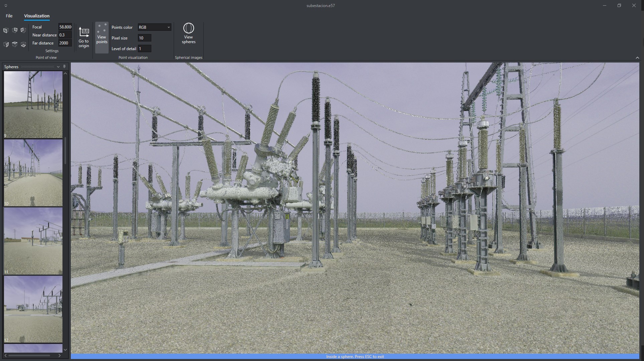Open the Spheres panel options dropdown

tap(58, 67)
